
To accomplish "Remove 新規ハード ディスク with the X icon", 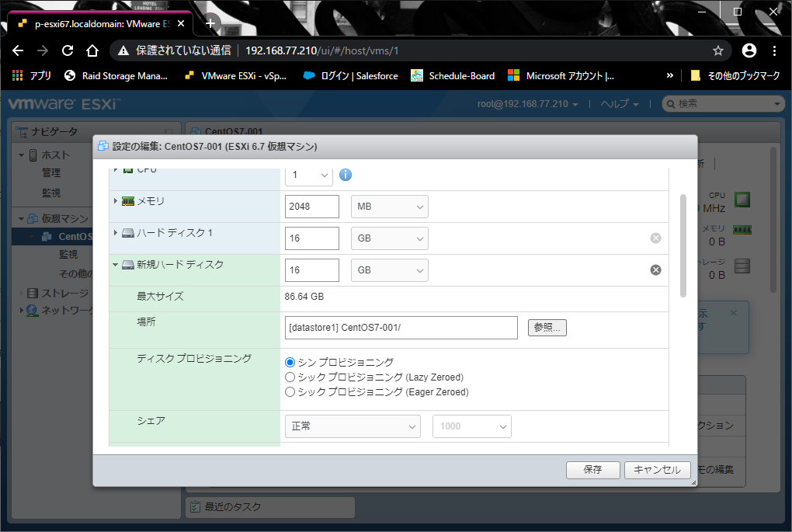I will point(655,269).
